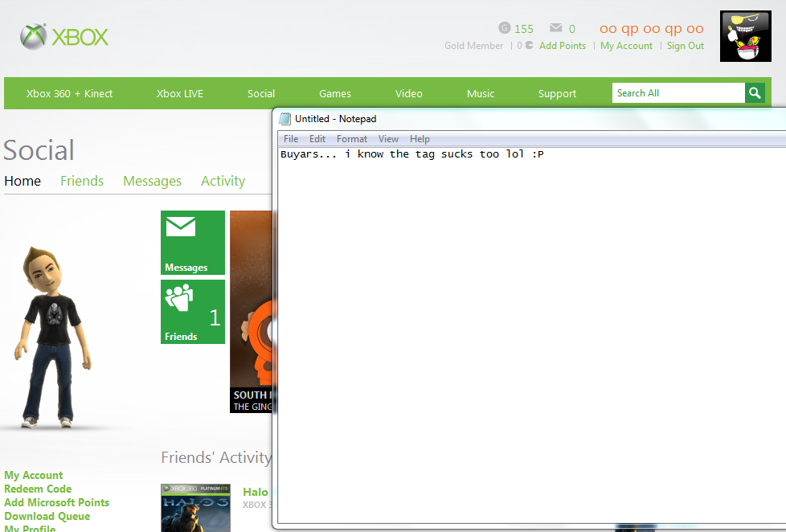Click the orange gamertag name
This screenshot has width=786, height=532.
tap(652, 29)
